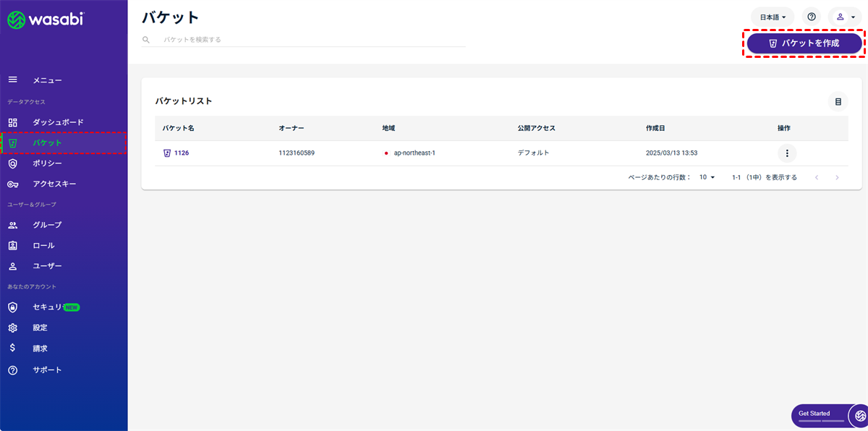Open the 設定 sidebar item
Image resolution: width=868 pixels, height=431 pixels.
point(64,328)
